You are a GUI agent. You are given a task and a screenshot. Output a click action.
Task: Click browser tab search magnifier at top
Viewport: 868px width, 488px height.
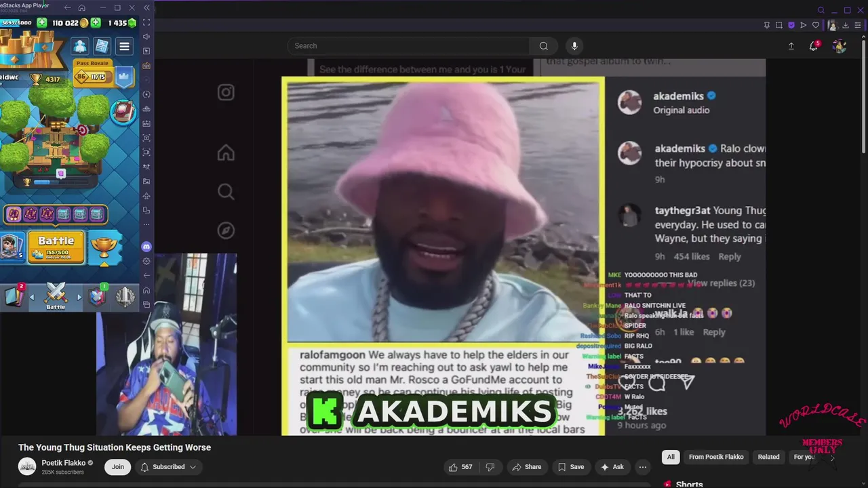[821, 10]
